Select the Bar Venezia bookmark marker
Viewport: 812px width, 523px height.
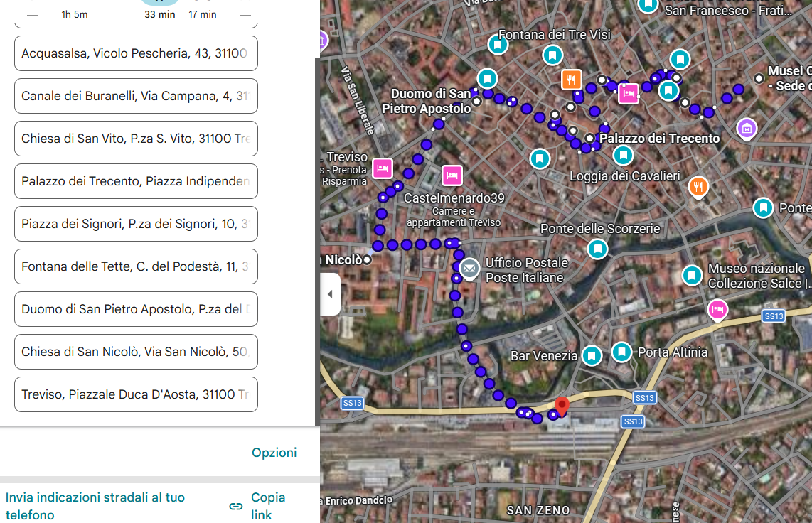[x=592, y=355]
